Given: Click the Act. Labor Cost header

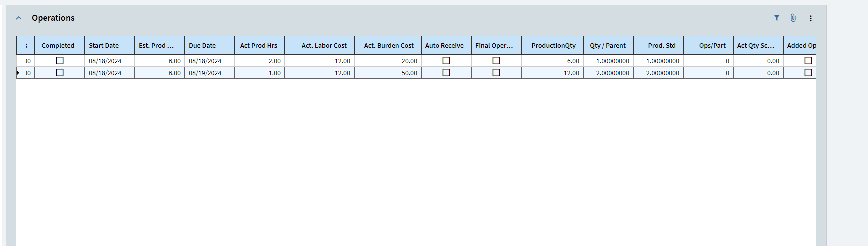Looking at the screenshot, I should (324, 45).
